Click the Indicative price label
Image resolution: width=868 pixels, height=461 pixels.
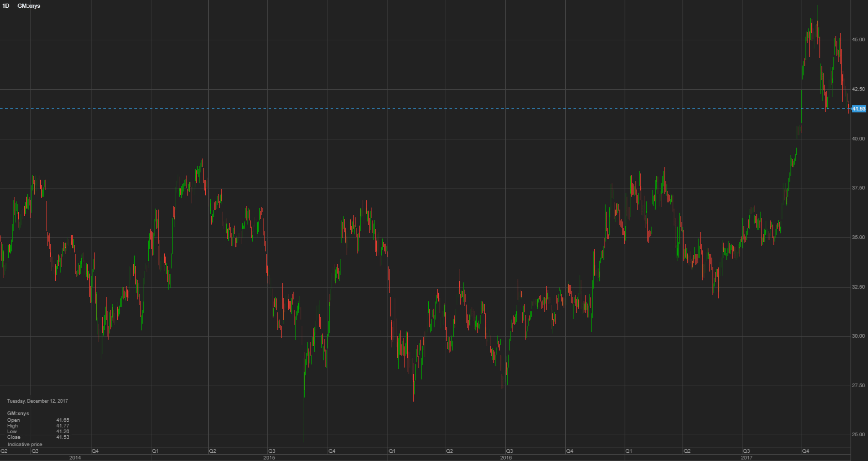pos(25,444)
